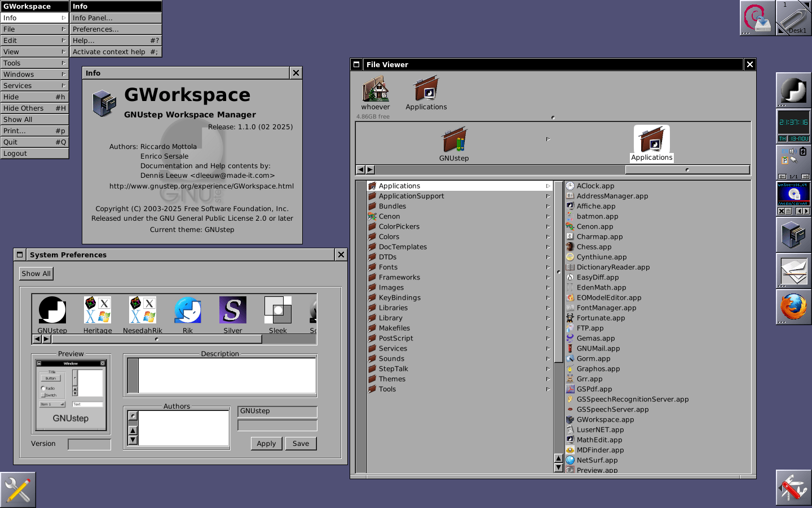812x508 pixels.
Task: Choose the Heritage theme icon
Action: 98,310
